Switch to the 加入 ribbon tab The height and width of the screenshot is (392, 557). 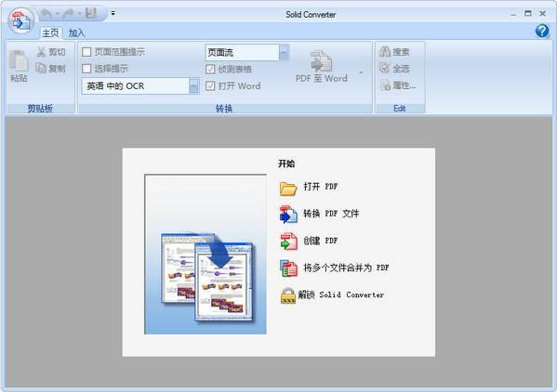pyautogui.click(x=76, y=33)
